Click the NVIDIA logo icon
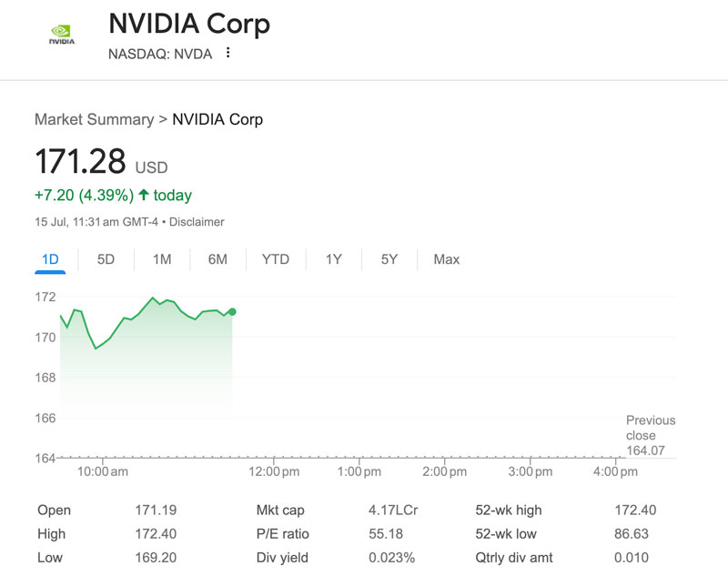Viewport: 728px width, 576px height. 62,35
